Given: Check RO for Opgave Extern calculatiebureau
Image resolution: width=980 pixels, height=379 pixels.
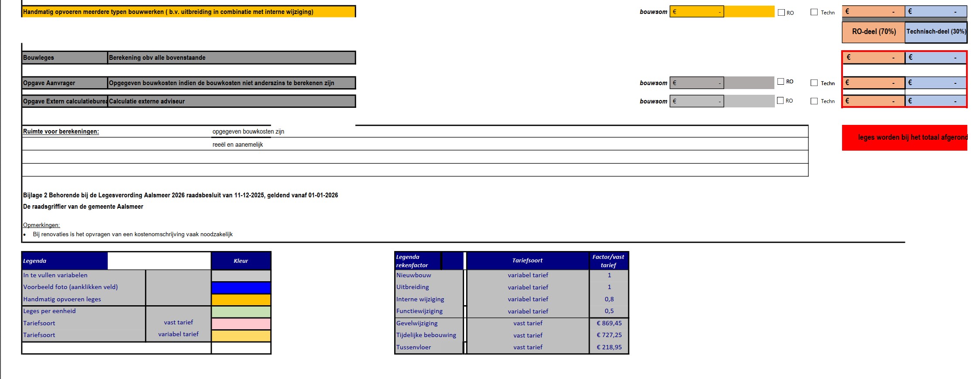Looking at the screenshot, I should [781, 101].
